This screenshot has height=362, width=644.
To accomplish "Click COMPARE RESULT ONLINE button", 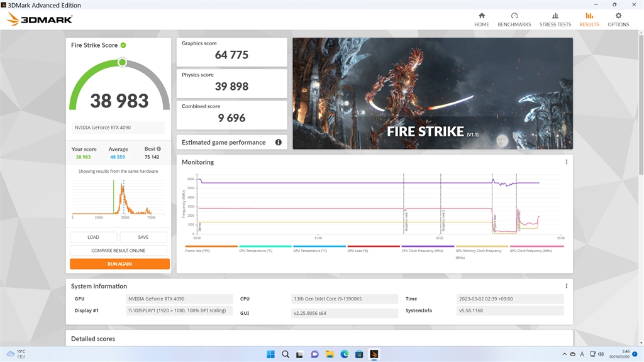I will point(118,250).
